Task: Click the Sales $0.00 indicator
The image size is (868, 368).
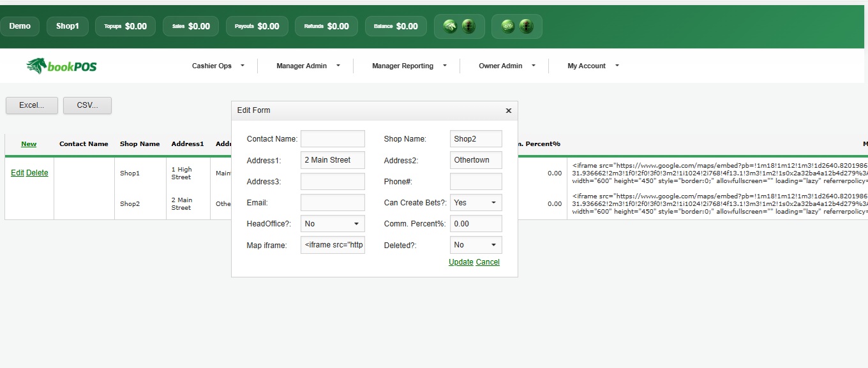Action: tap(191, 26)
